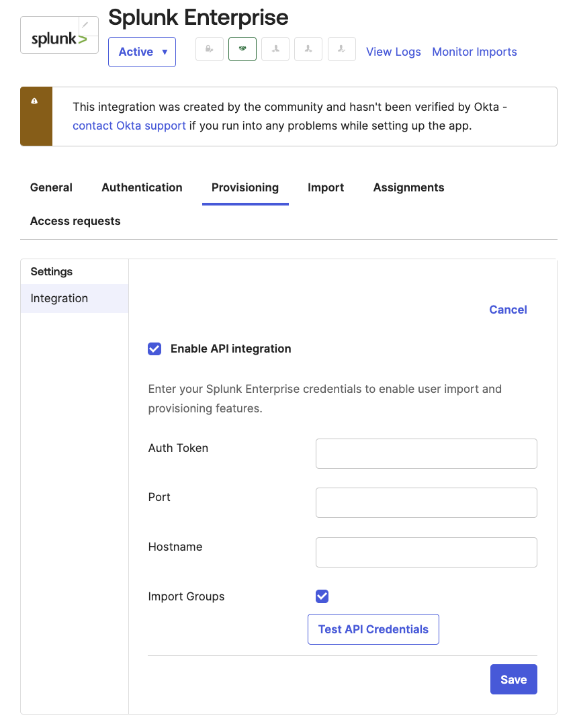Go to the Assignments tab
This screenshot has width=577, height=728.
[x=408, y=188]
